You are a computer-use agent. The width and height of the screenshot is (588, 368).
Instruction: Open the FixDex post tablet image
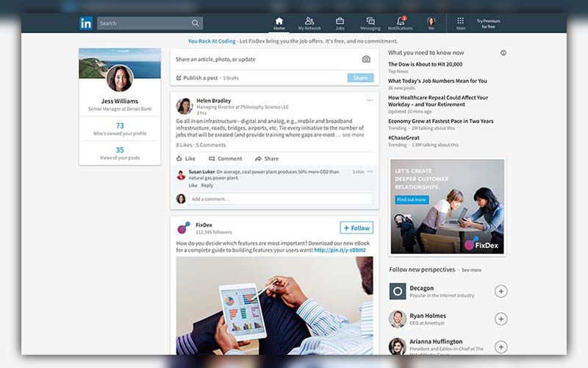click(274, 305)
